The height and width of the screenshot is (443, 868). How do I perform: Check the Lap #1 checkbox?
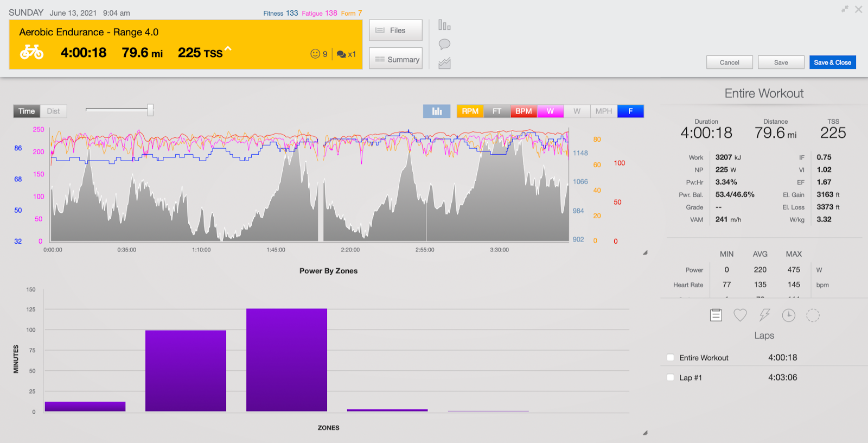pos(671,378)
